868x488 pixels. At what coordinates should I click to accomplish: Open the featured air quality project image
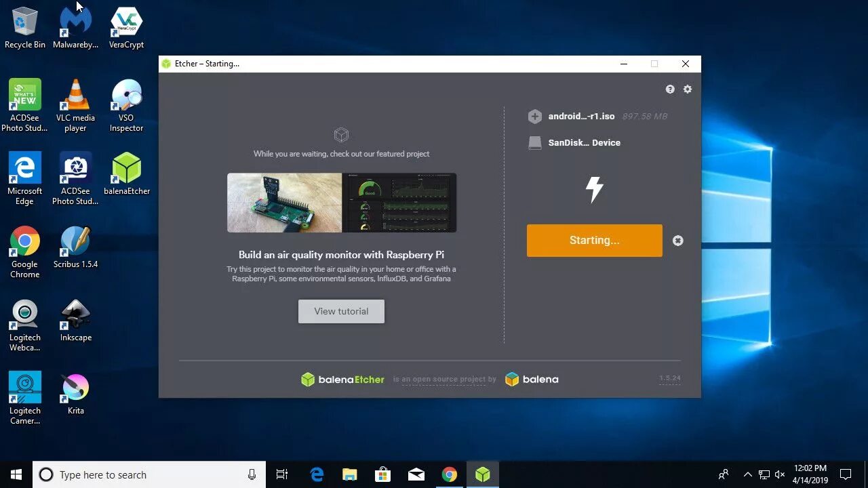[342, 203]
